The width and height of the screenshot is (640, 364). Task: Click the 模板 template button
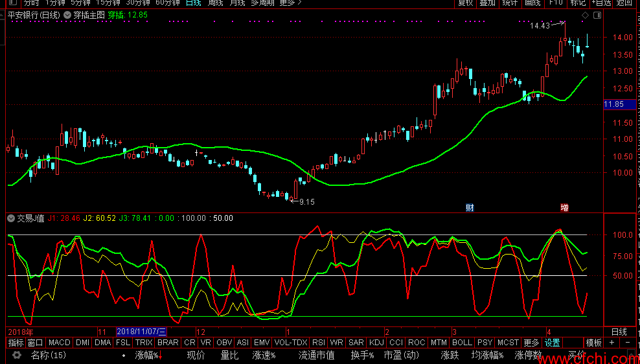(593, 343)
